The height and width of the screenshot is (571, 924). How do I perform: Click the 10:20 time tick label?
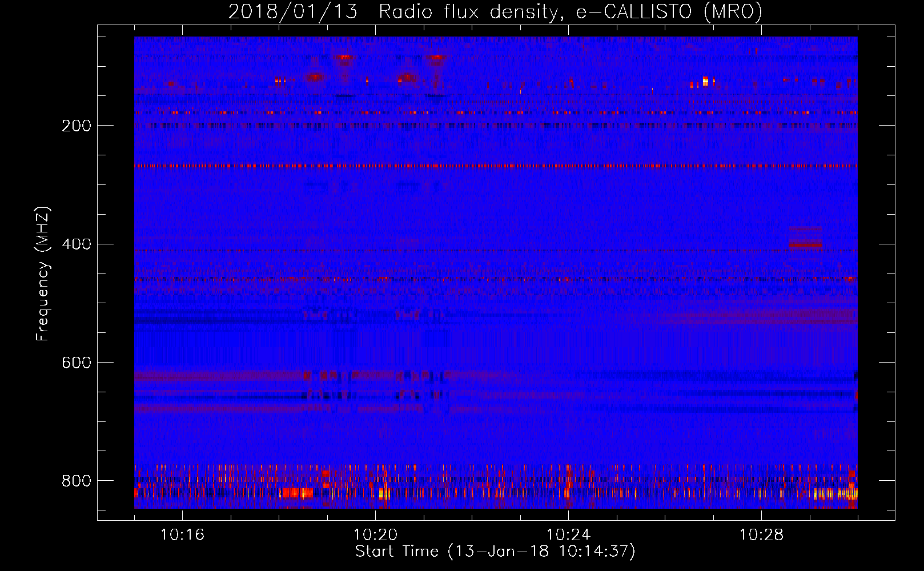(375, 534)
